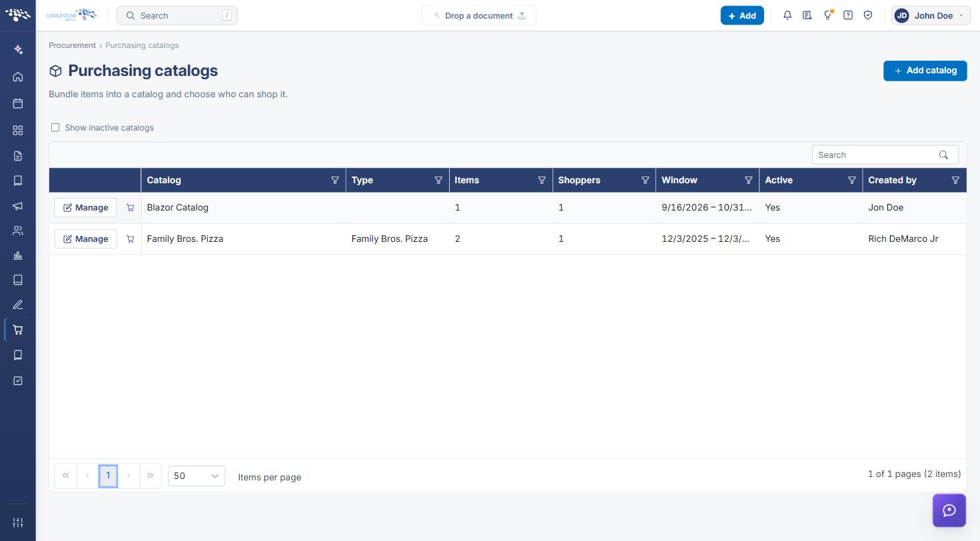Viewport: 980px width, 541px height.
Task: Open the calendar sidebar icon
Action: pos(18,103)
